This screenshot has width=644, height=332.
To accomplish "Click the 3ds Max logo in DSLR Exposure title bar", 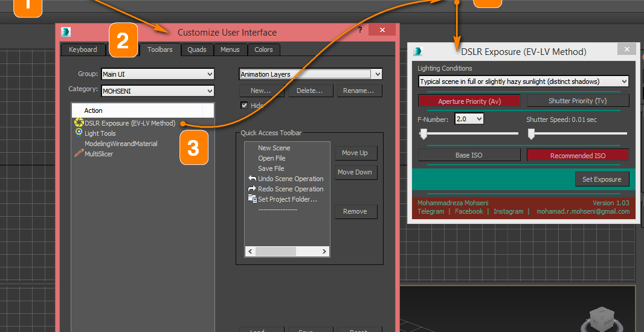I will click(x=417, y=51).
